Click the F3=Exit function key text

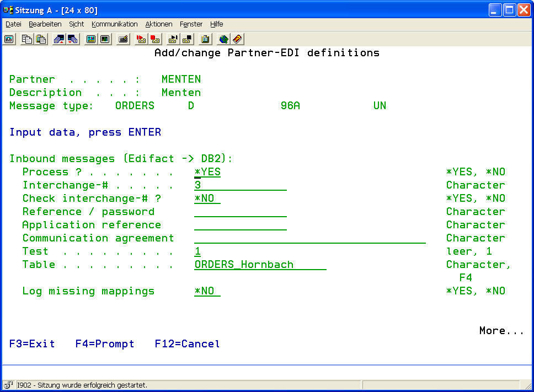click(32, 344)
